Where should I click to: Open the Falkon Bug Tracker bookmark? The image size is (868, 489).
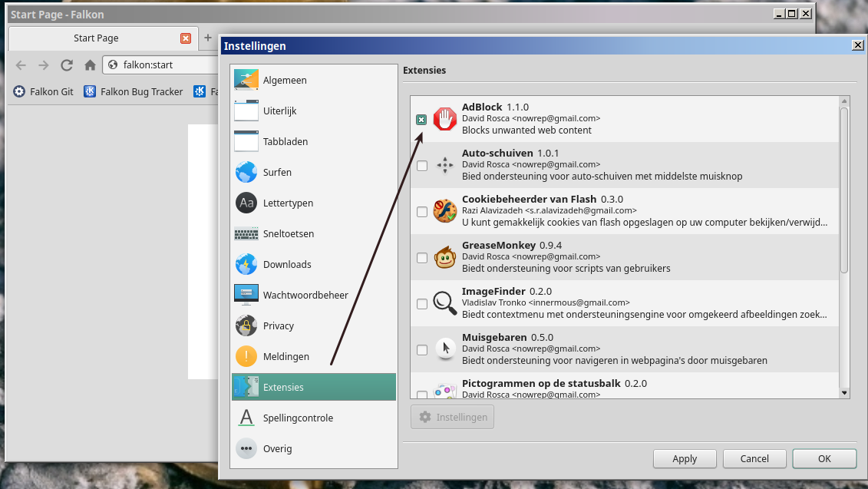tap(134, 91)
